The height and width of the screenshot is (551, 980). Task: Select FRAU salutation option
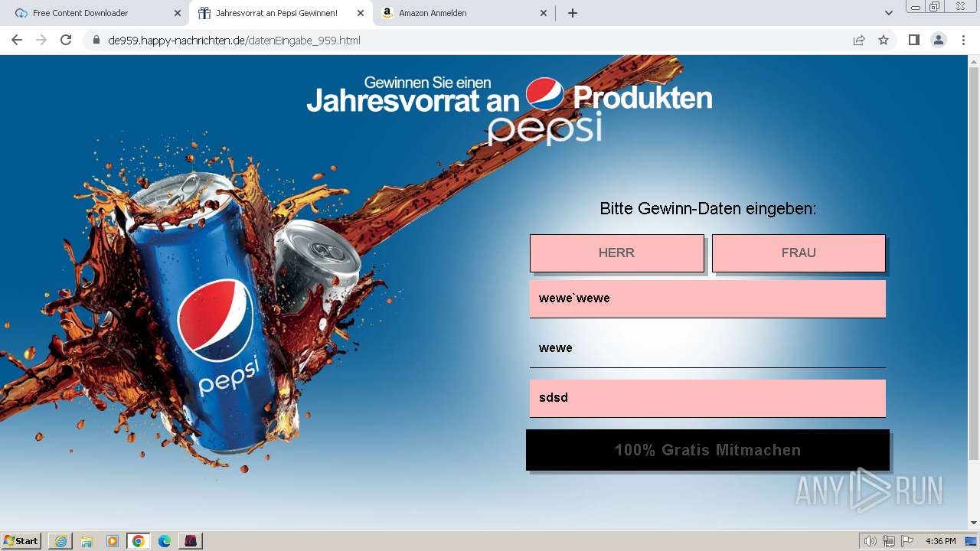pyautogui.click(x=799, y=253)
